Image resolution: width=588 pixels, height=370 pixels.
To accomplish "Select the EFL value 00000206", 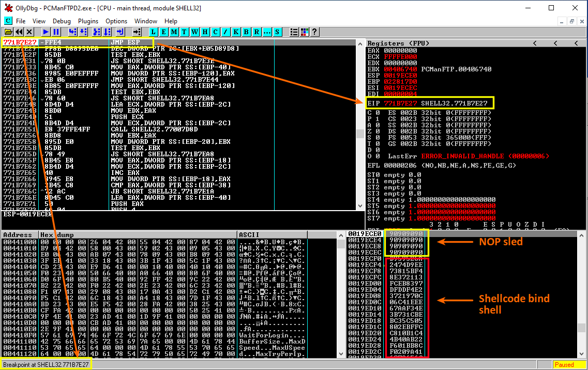I will coord(400,166).
